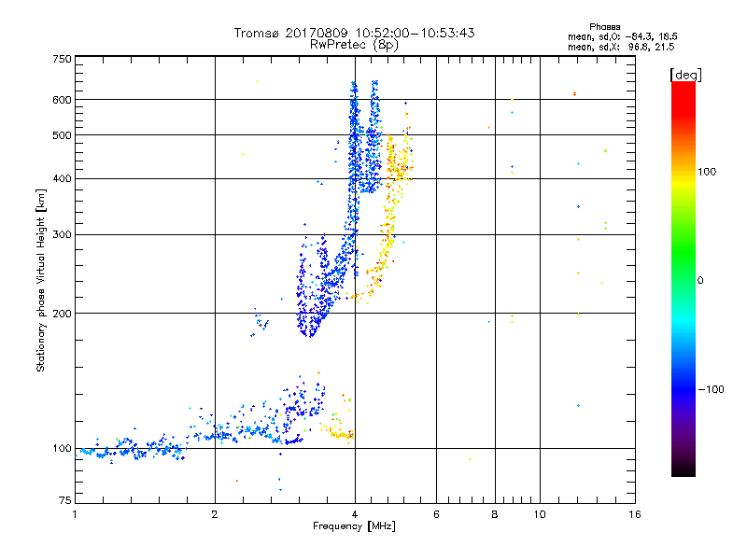Image resolution: width=747 pixels, height=560 pixels.
Task: Pick the black bottom end of colorbar
Action: (683, 471)
